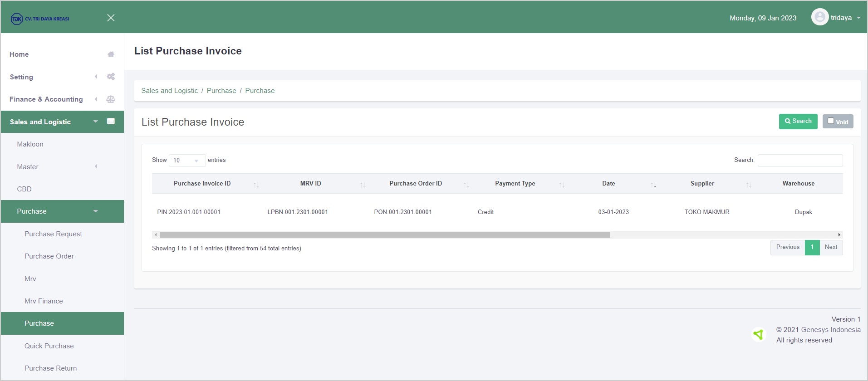Click the Setting gears icon
The width and height of the screenshot is (868, 381).
[111, 77]
